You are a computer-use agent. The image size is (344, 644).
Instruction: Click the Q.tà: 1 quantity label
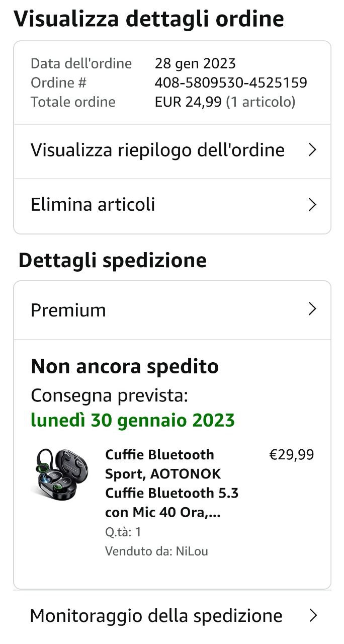(123, 532)
